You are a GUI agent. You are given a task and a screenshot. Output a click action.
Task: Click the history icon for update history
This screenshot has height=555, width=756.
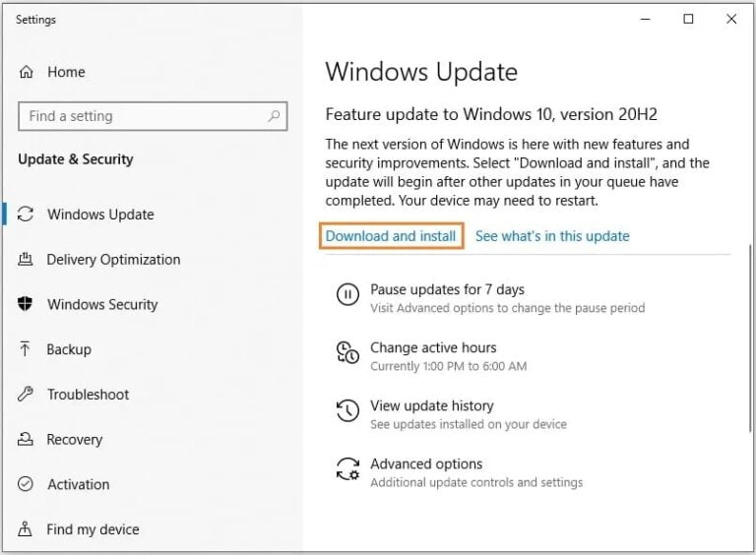(x=347, y=410)
